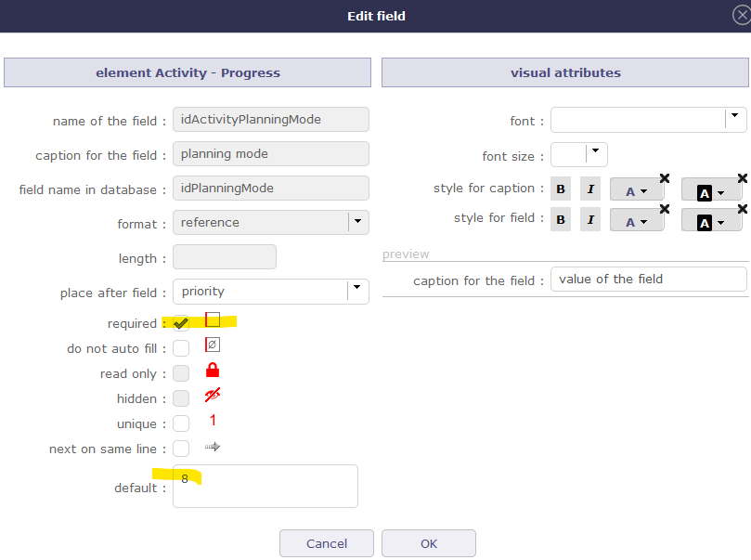This screenshot has width=751, height=560.
Task: Click the Cancel button
Action: click(327, 543)
